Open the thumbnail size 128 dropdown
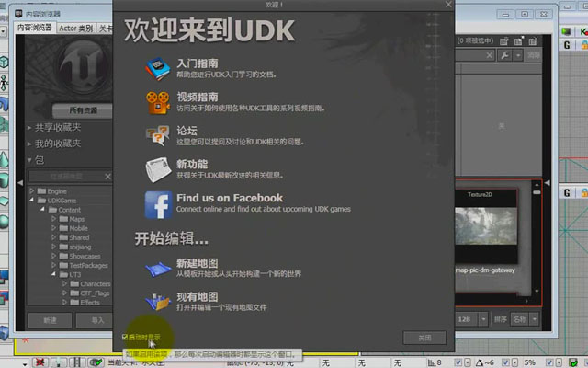This screenshot has width=588, height=368. tap(483, 319)
